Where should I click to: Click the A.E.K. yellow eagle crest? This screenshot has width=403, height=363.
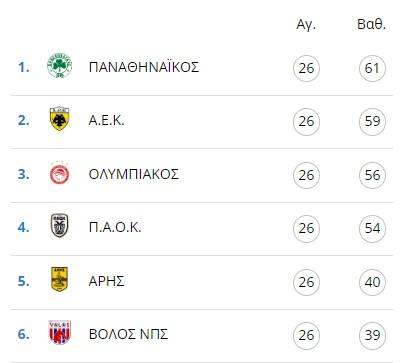pos(59,118)
